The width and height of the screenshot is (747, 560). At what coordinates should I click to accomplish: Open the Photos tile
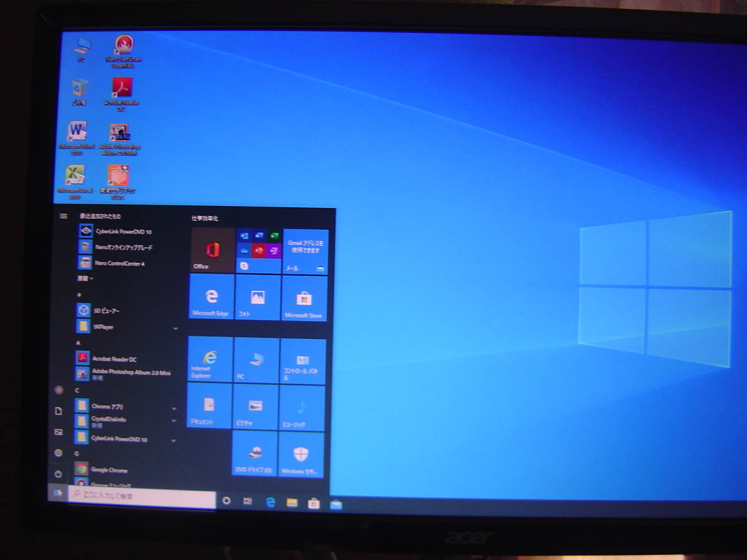pos(258,298)
